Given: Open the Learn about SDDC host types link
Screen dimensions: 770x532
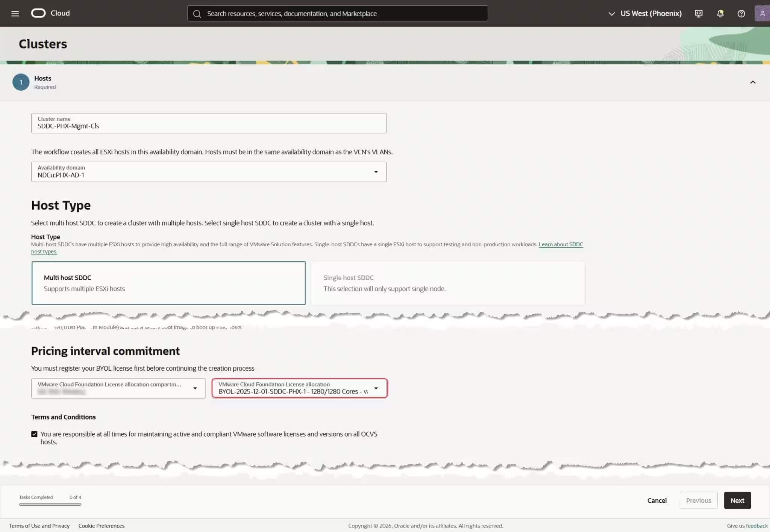Looking at the screenshot, I should tap(561, 244).
